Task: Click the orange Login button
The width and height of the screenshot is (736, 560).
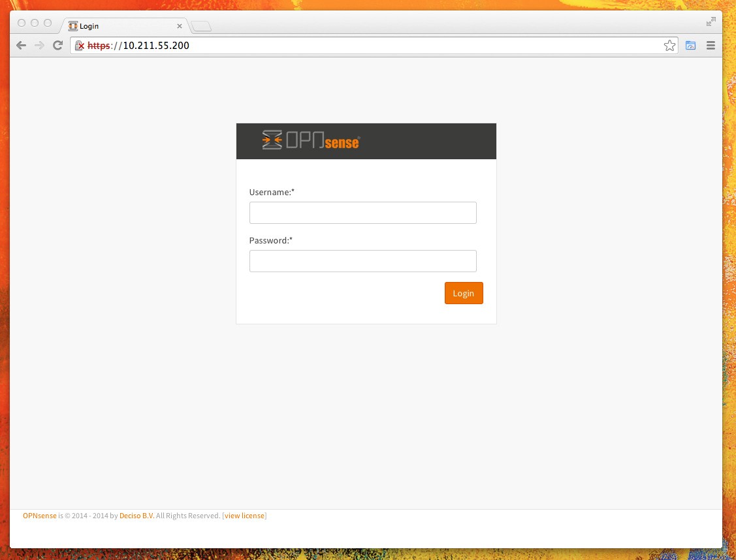Action: pyautogui.click(x=464, y=293)
